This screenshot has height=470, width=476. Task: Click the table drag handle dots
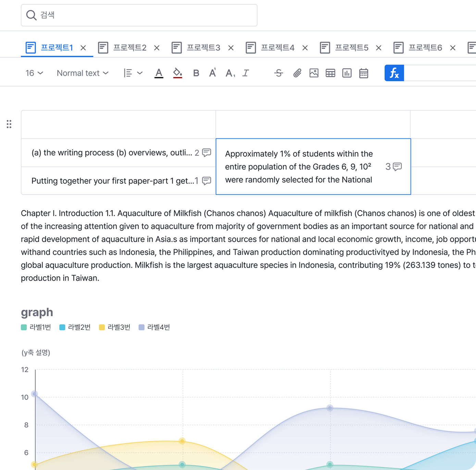pyautogui.click(x=9, y=124)
